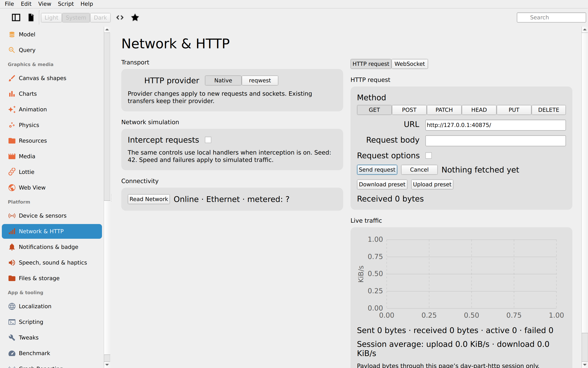Open the File menu

point(9,4)
